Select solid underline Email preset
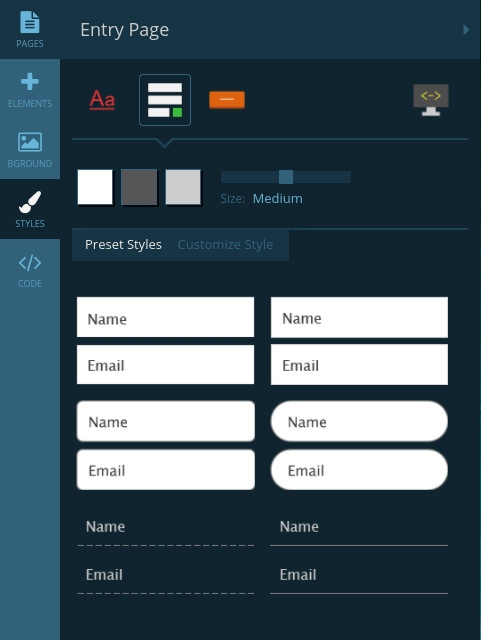The width and height of the screenshot is (481, 640). [x=359, y=578]
